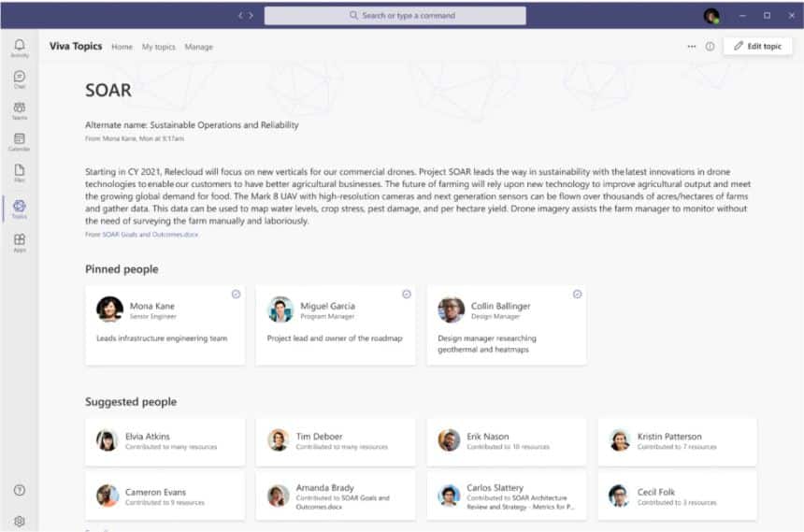Minimize the Teams window
Image resolution: width=804 pixels, height=532 pixels.
click(x=742, y=15)
